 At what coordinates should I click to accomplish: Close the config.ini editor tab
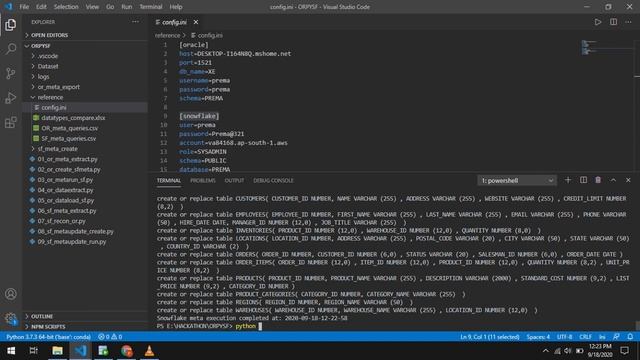pyautogui.click(x=196, y=22)
